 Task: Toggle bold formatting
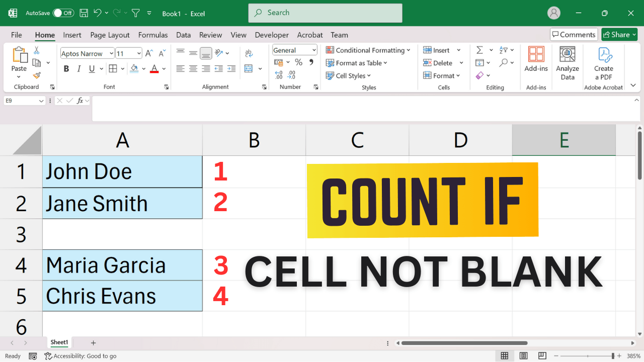(66, 69)
